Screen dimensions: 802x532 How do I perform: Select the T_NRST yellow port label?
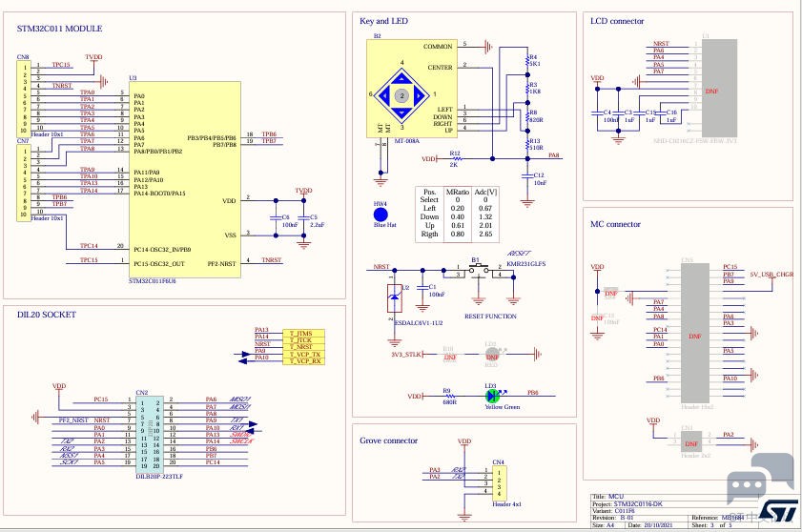[x=304, y=347]
